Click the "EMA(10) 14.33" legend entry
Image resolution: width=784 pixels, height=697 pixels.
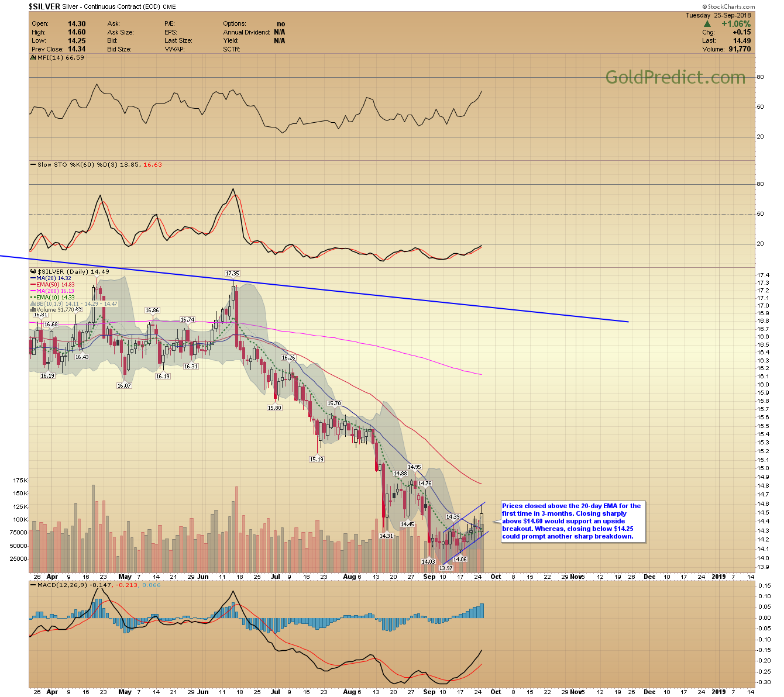click(x=55, y=298)
